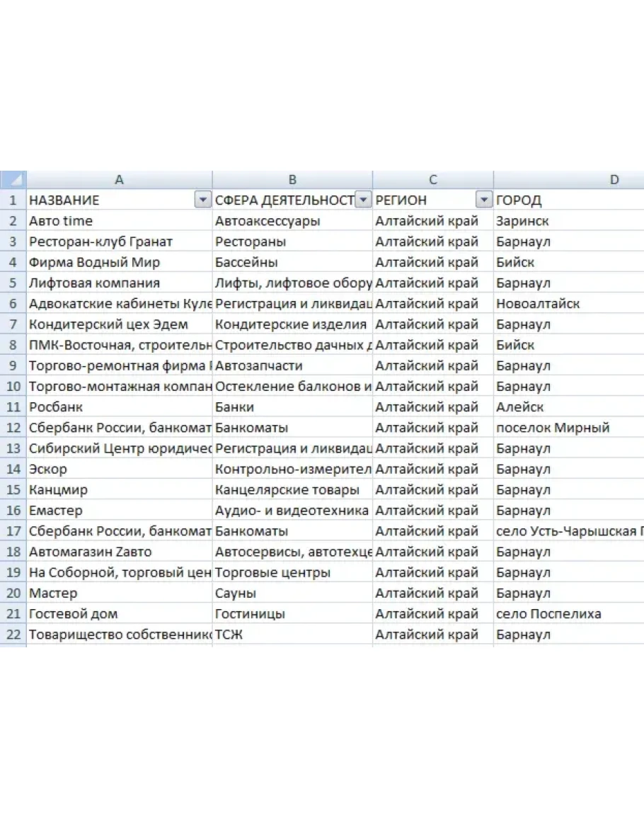Image resolution: width=644 pixels, height=818 pixels.
Task: Click the Авто time cell
Action: (119, 221)
